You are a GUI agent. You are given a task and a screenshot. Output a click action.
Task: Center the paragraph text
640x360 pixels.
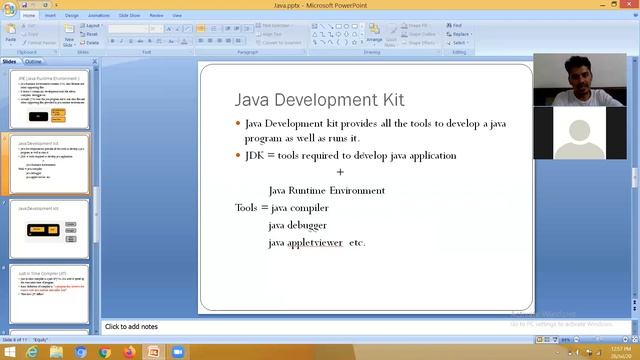(210, 41)
